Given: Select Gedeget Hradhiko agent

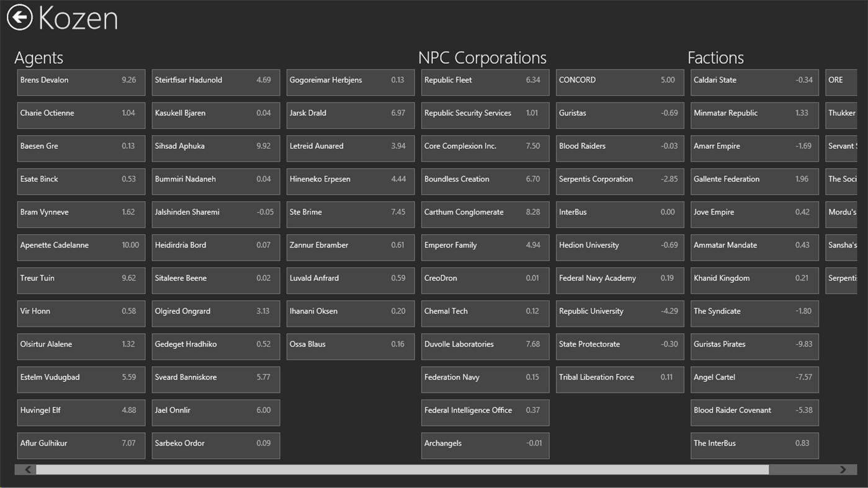Looking at the screenshot, I should [216, 347].
